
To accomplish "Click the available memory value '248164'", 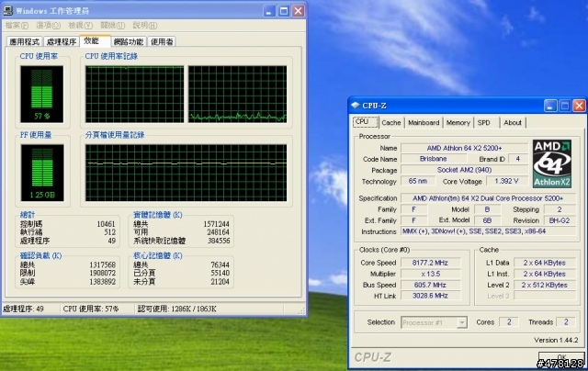I will tap(219, 232).
